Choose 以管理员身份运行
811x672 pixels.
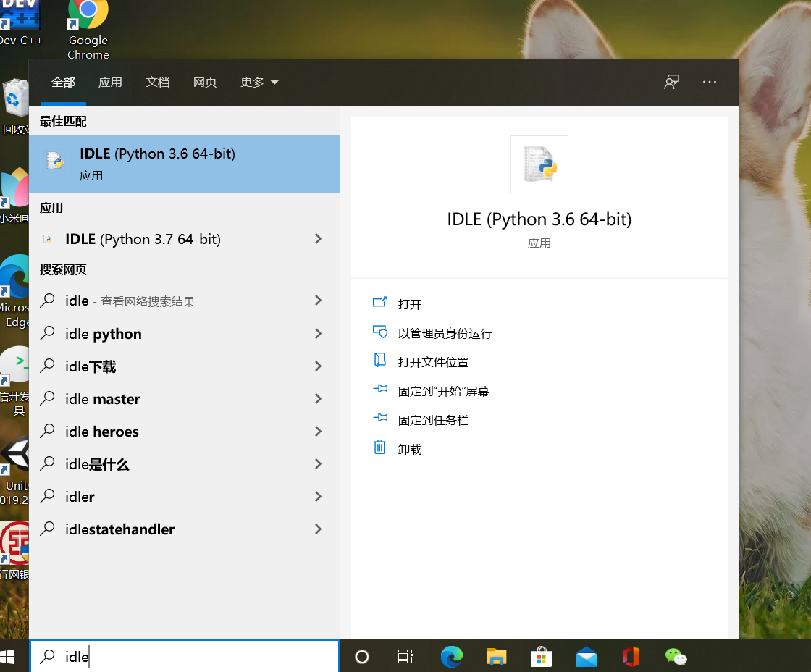point(445,333)
